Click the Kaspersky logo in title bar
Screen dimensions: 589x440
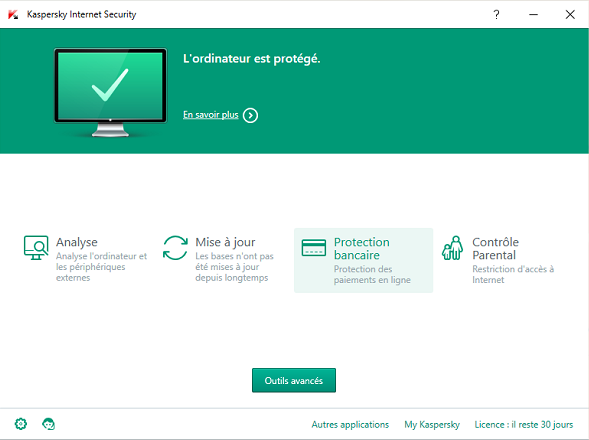tap(13, 15)
